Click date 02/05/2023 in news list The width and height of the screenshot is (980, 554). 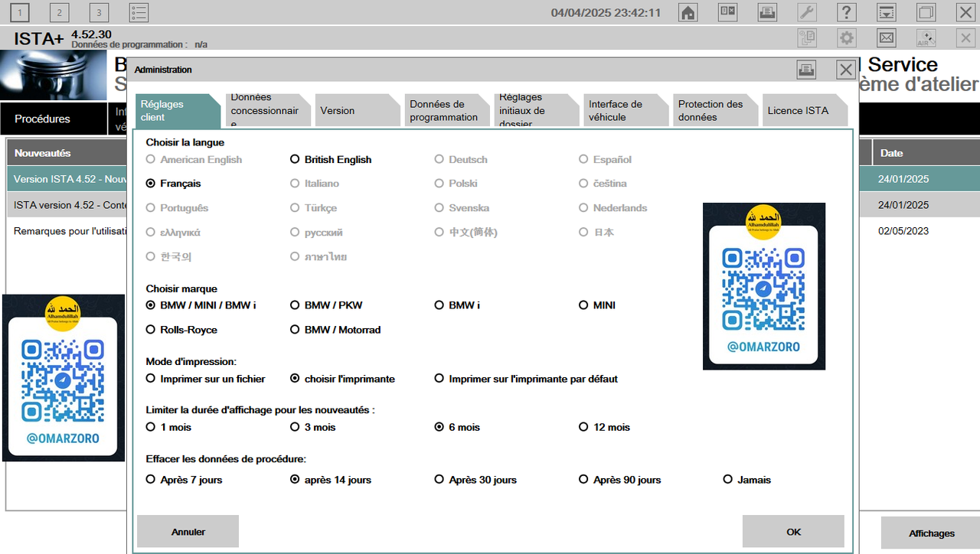click(x=903, y=231)
